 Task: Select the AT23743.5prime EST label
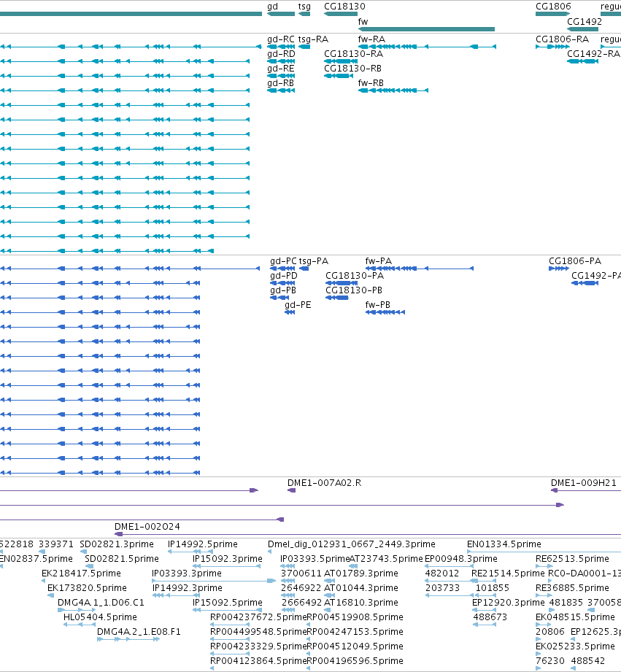tap(386, 559)
